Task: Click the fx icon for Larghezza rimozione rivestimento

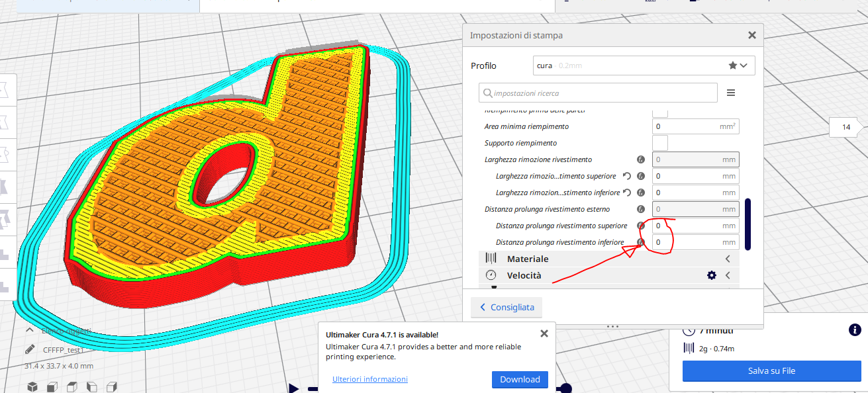Action: (x=641, y=159)
